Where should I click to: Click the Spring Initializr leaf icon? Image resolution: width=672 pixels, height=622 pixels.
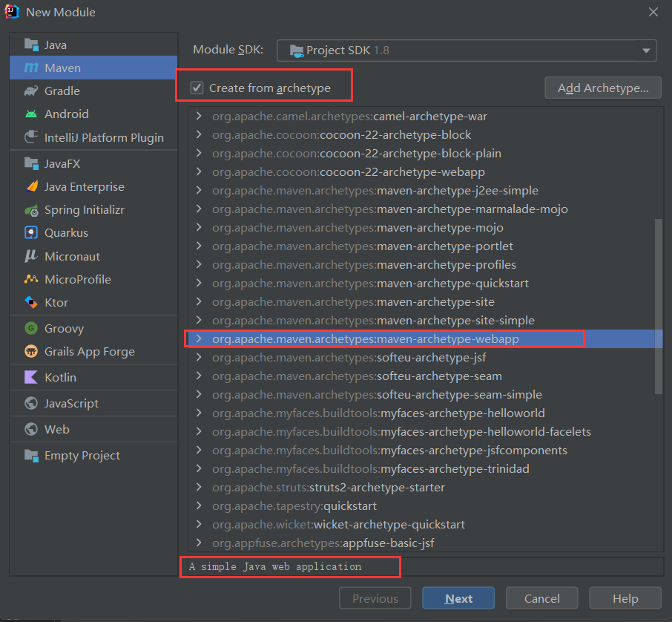31,210
